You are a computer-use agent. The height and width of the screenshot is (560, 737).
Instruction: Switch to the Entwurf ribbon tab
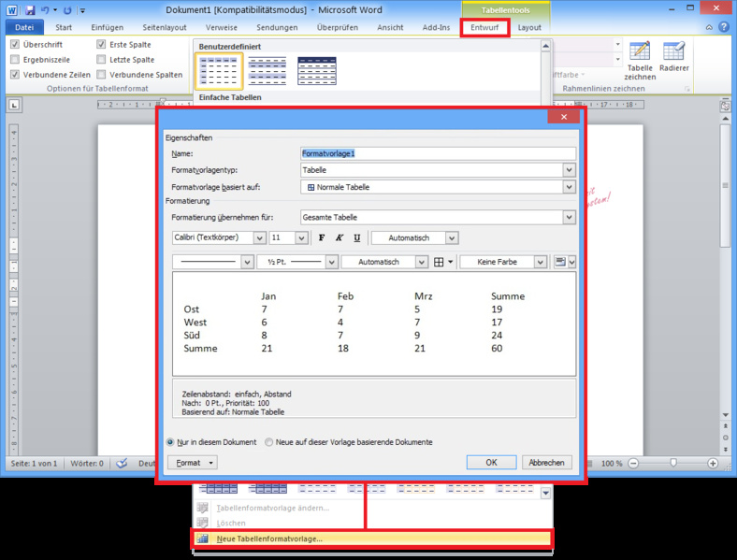[484, 28]
